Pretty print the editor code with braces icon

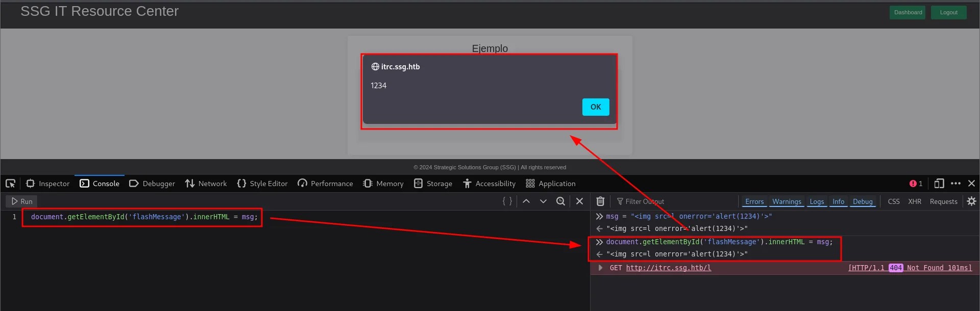pos(507,201)
